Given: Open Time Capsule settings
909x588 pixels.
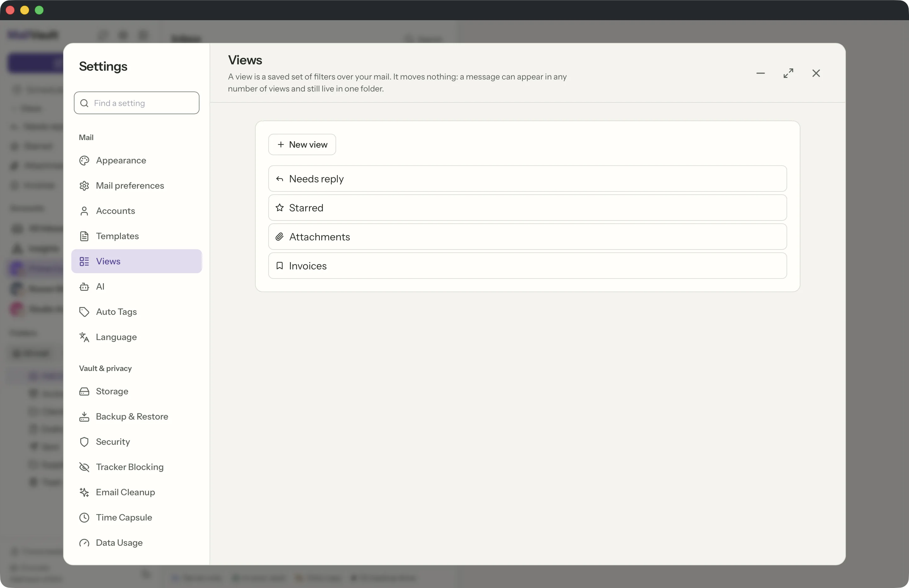Looking at the screenshot, I should pos(136,517).
